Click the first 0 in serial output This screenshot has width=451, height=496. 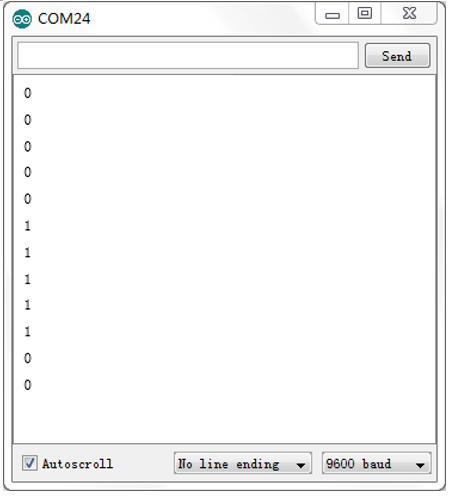[x=28, y=93]
